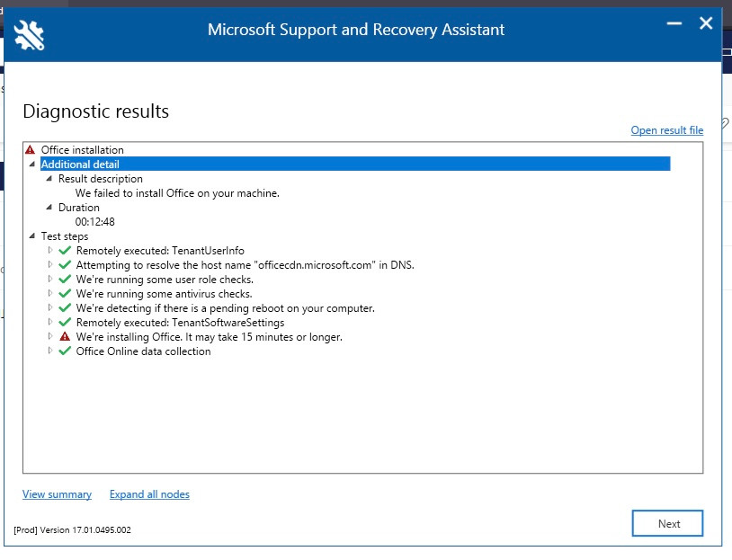
Task: Click the green checkmark beside TenantUserInfo
Action: pos(65,251)
